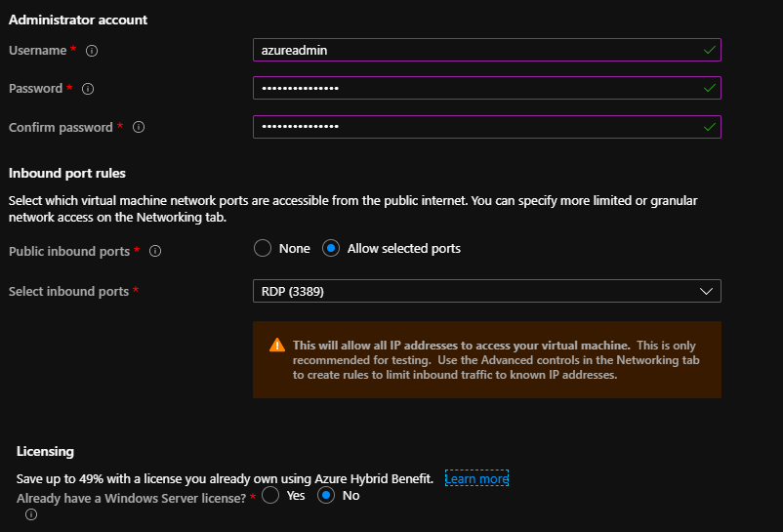The image size is (783, 532).
Task: Choose Yes for existing Windows Server license
Action: point(270,496)
